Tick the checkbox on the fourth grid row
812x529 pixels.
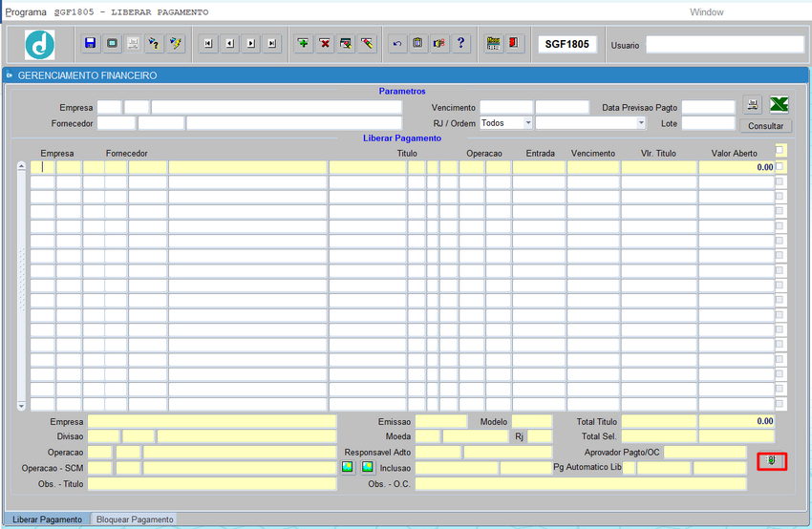[x=780, y=211]
